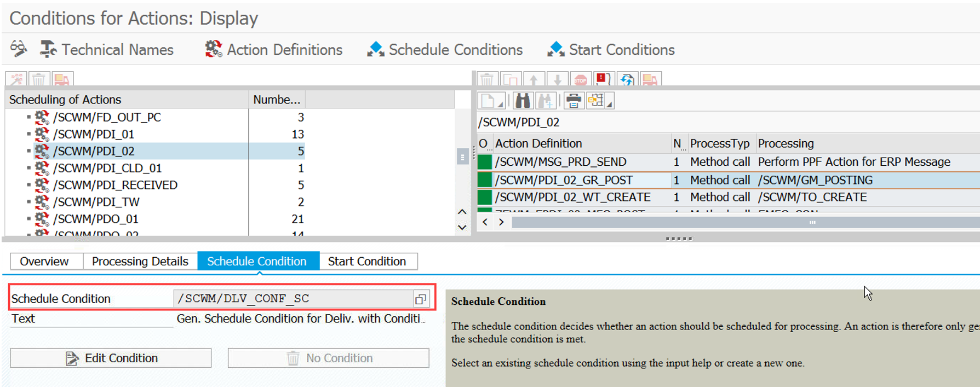Screen dimensions: 980x388
Task: Switch to the Processing Details tab
Action: click(x=140, y=262)
